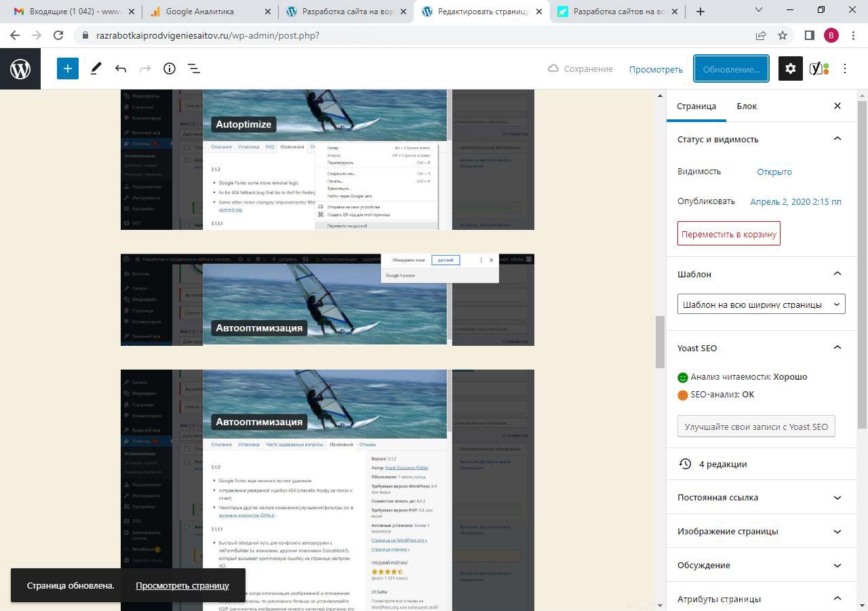Viewport: 868px width, 611px height.
Task: Click the editor content vertical scrollbar
Action: pyautogui.click(x=660, y=342)
